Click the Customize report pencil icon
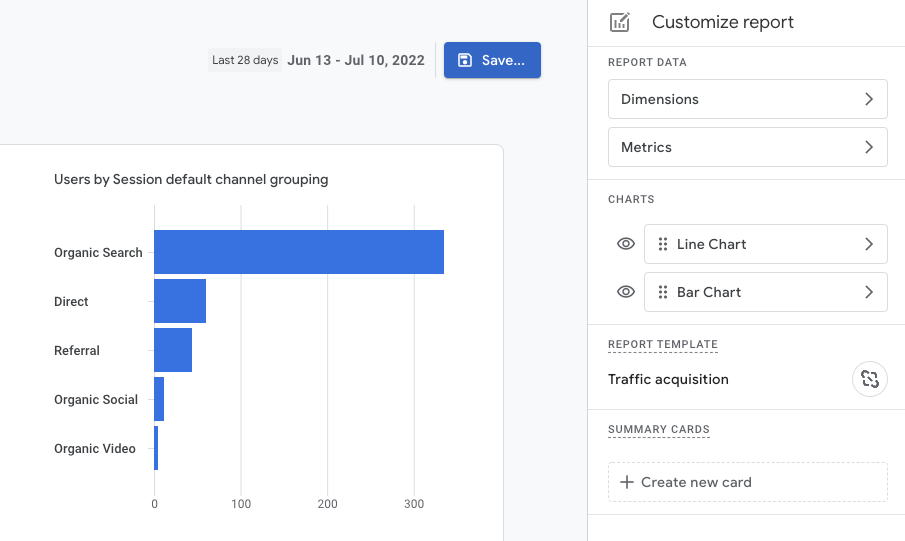 620,22
